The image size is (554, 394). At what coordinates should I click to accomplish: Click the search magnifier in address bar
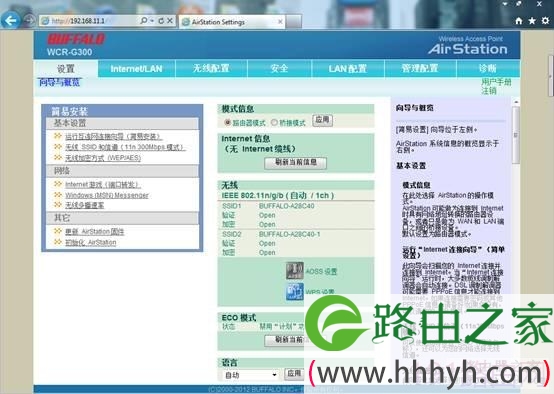pos(144,21)
